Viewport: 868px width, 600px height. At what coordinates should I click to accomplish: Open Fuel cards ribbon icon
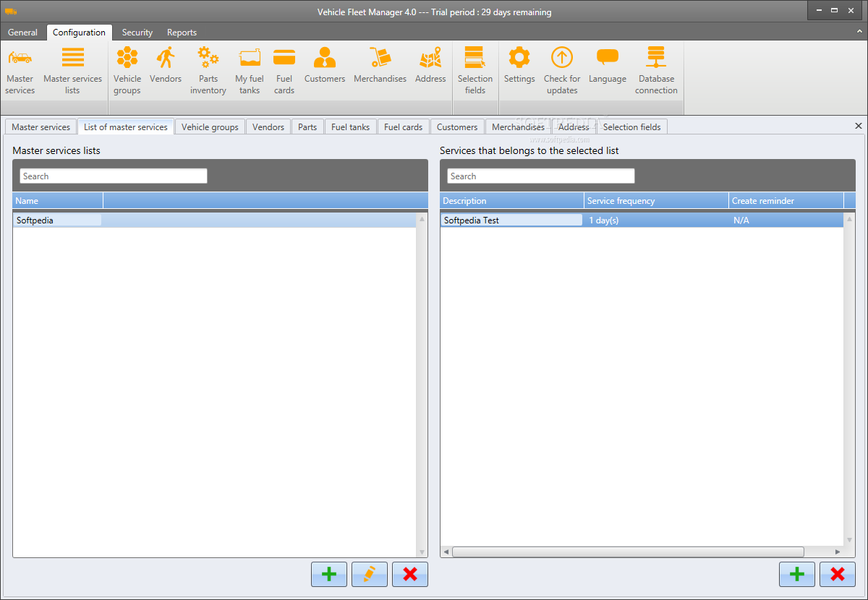[x=284, y=71]
